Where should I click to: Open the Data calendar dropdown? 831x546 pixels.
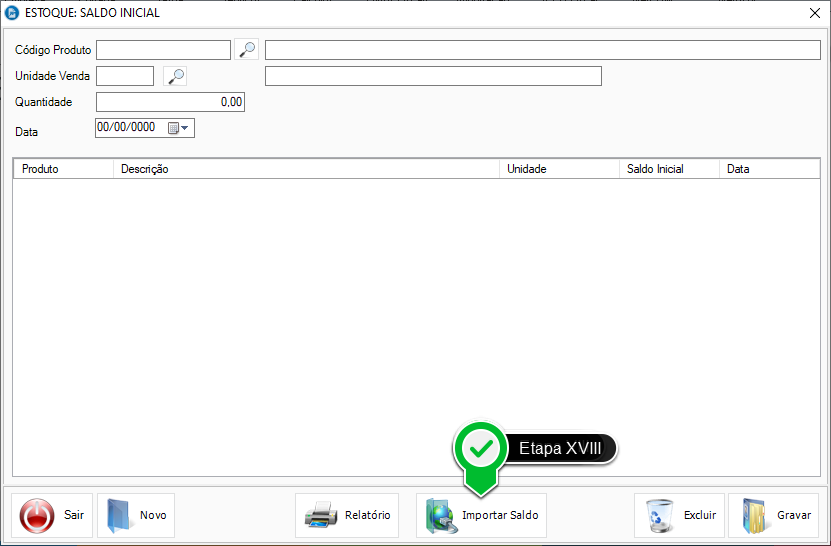pyautogui.click(x=179, y=128)
